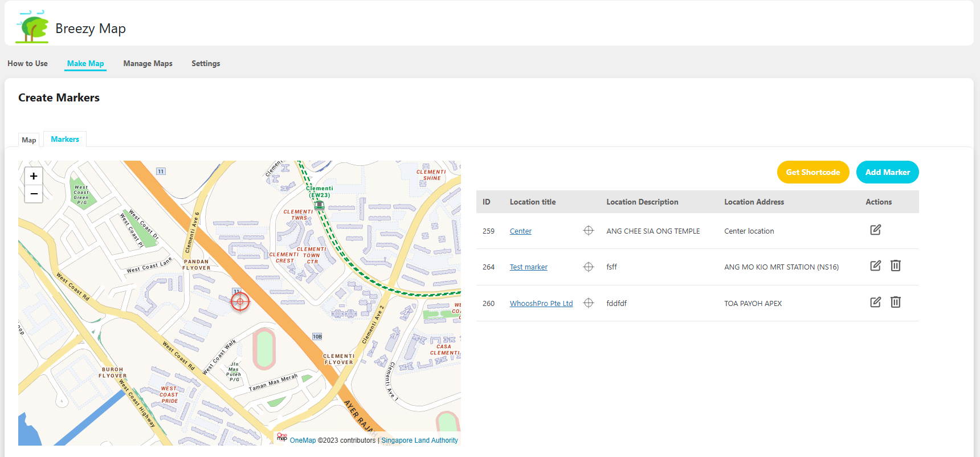Screen dimensions: 980x457
Task: Select the Markers tab
Action: (65, 139)
